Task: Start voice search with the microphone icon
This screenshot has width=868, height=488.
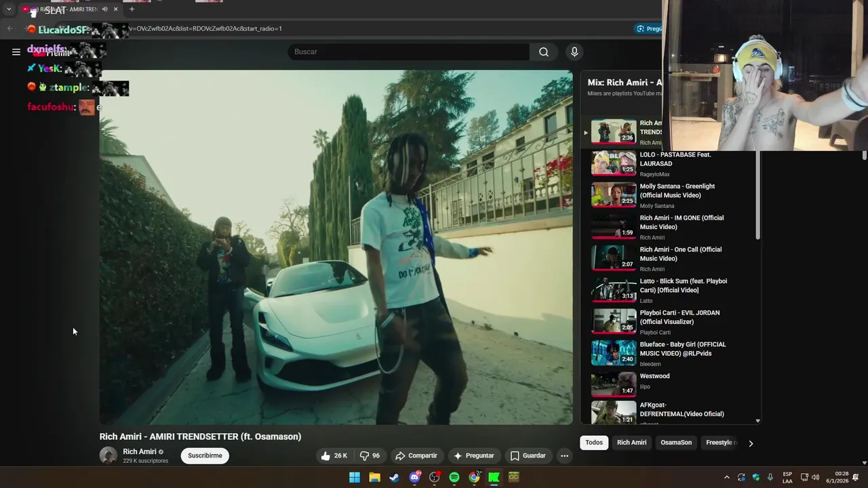Action: pos(574,52)
